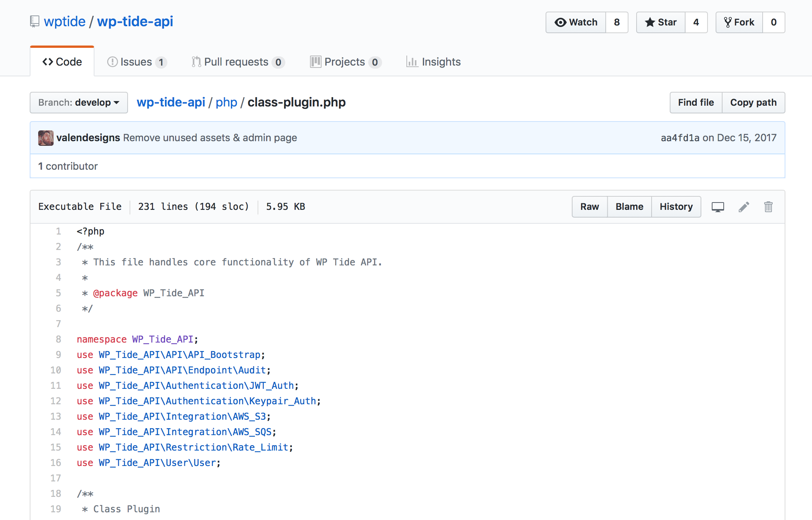This screenshot has height=520, width=812.
Task: Open Insights via the graph icon
Action: (412, 62)
